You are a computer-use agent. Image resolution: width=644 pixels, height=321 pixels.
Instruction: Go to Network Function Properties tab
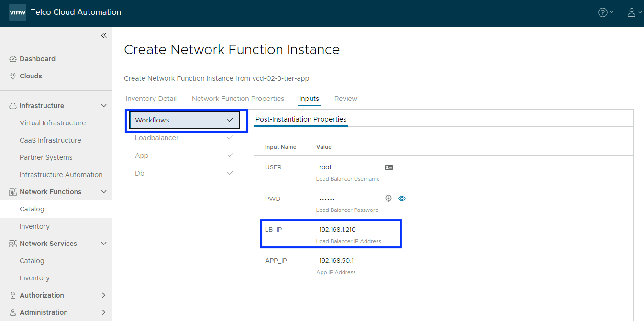click(238, 99)
